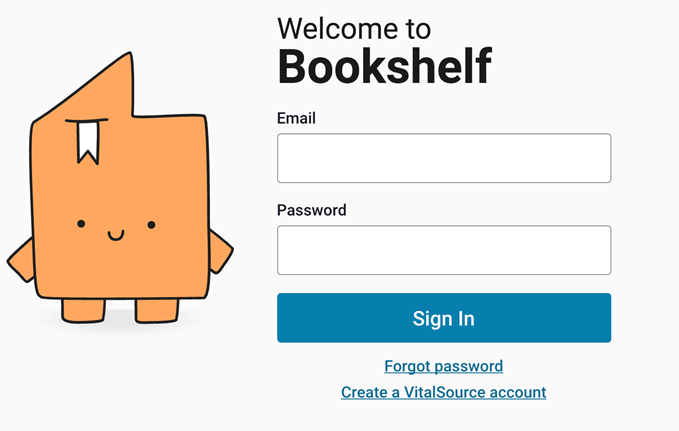Click the Email field label
This screenshot has width=679, height=431.
coord(296,118)
